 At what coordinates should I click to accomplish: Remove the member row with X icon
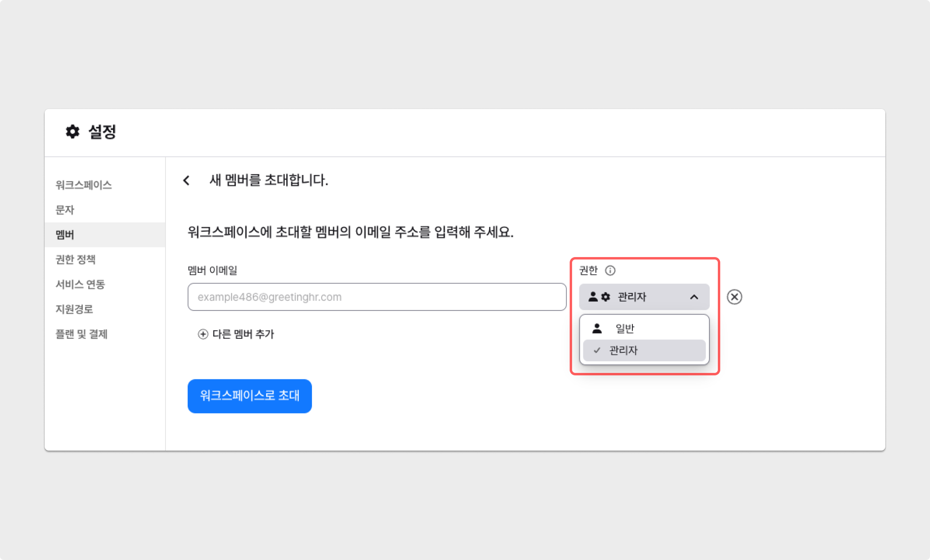(x=734, y=297)
